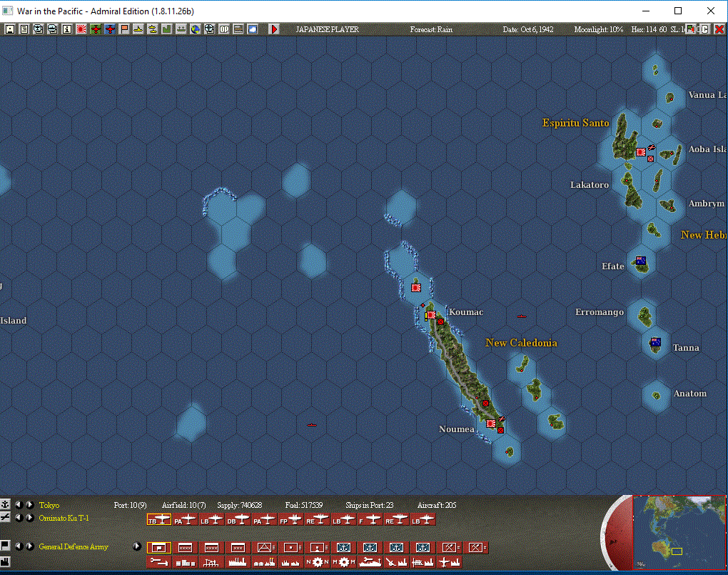Select the FP float plane air unit

coord(291,520)
